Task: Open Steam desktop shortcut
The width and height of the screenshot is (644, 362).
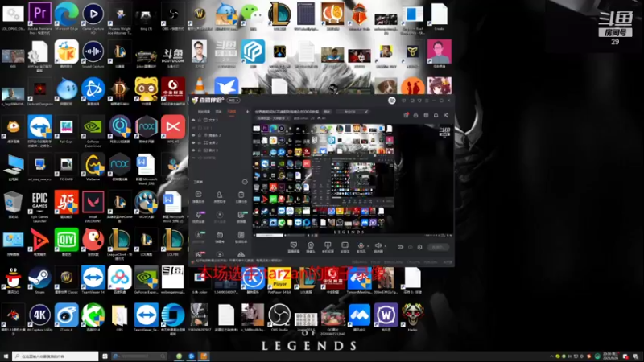Action: coord(39,280)
